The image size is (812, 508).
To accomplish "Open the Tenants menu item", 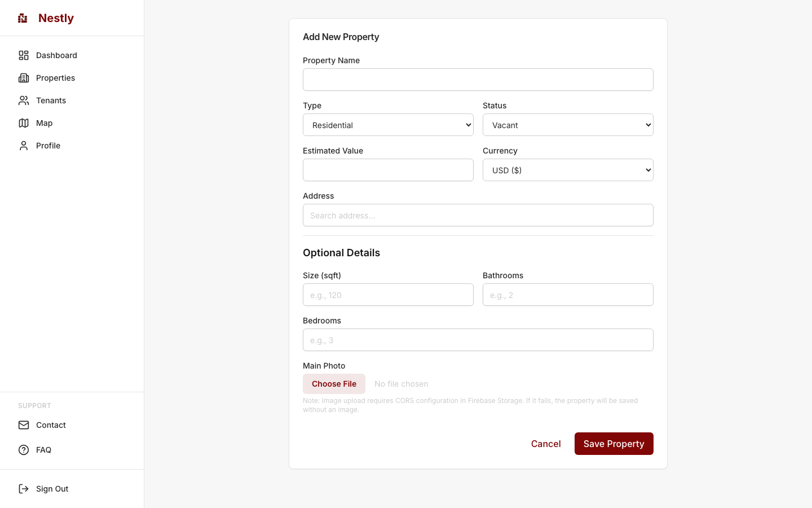I will coord(51,100).
